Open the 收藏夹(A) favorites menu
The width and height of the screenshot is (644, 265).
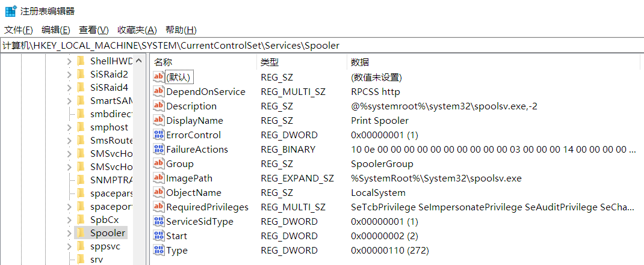(137, 30)
